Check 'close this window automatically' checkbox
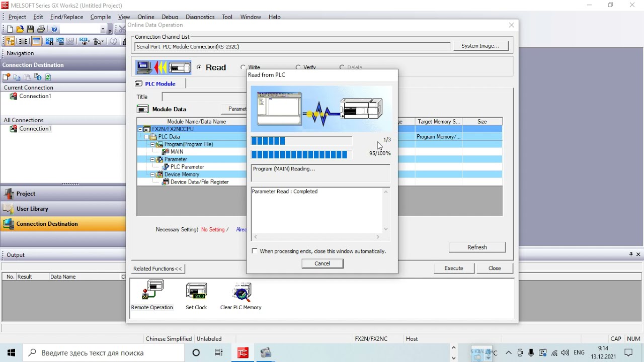The image size is (644, 362). coord(255,251)
